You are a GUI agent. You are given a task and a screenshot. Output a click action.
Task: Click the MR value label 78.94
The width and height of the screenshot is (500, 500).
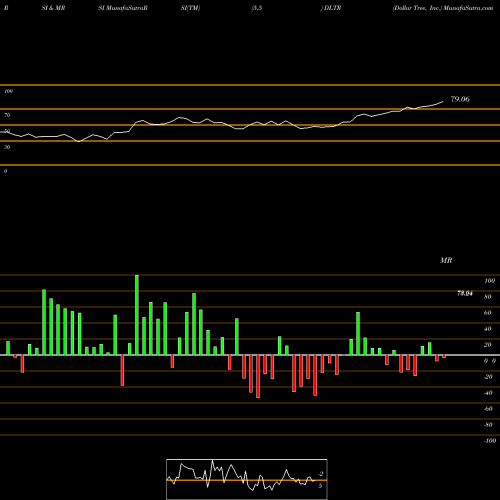(465, 293)
